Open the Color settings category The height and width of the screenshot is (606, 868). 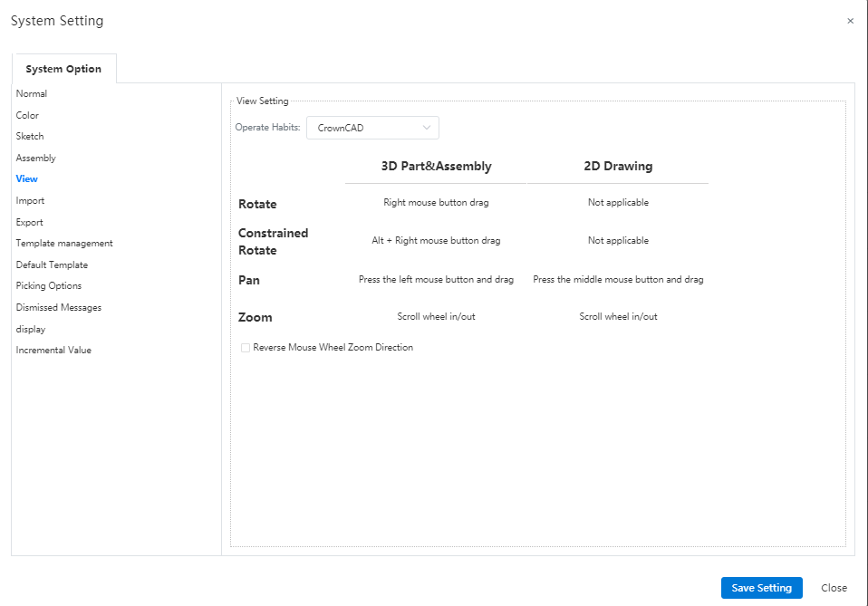(27, 115)
